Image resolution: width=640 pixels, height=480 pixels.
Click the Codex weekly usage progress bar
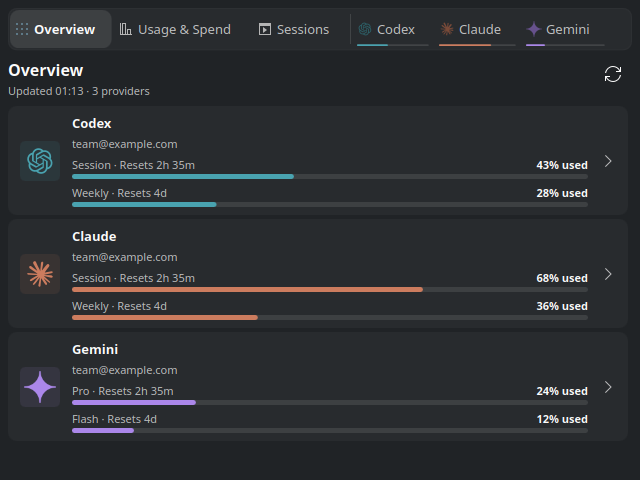coord(330,204)
